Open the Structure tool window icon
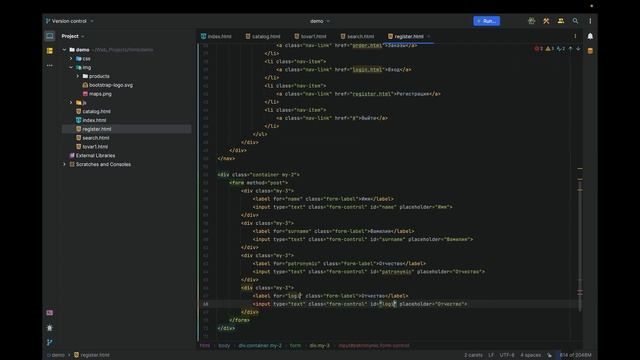The height and width of the screenshot is (360, 640). tap(49, 51)
